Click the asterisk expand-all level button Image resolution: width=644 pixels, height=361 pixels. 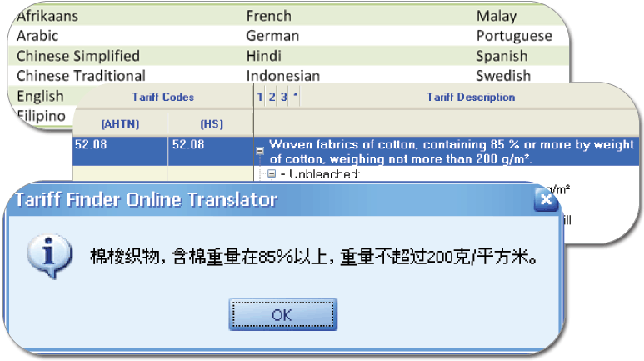295,97
